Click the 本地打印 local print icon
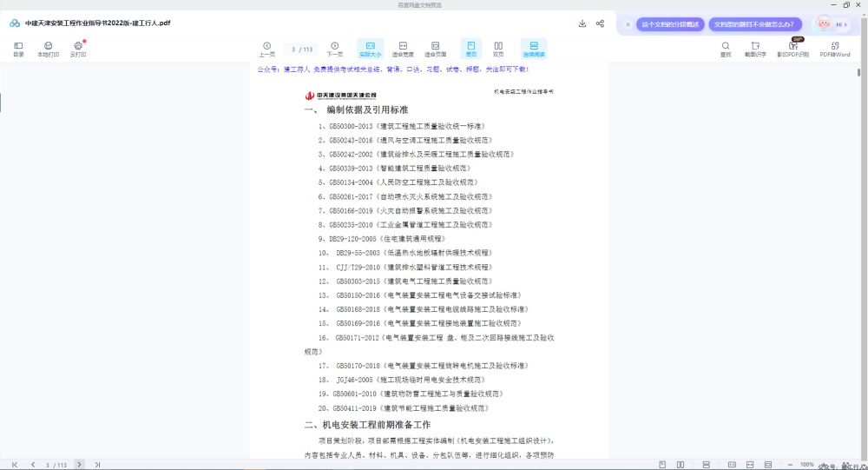This screenshot has width=868, height=470. click(48, 49)
